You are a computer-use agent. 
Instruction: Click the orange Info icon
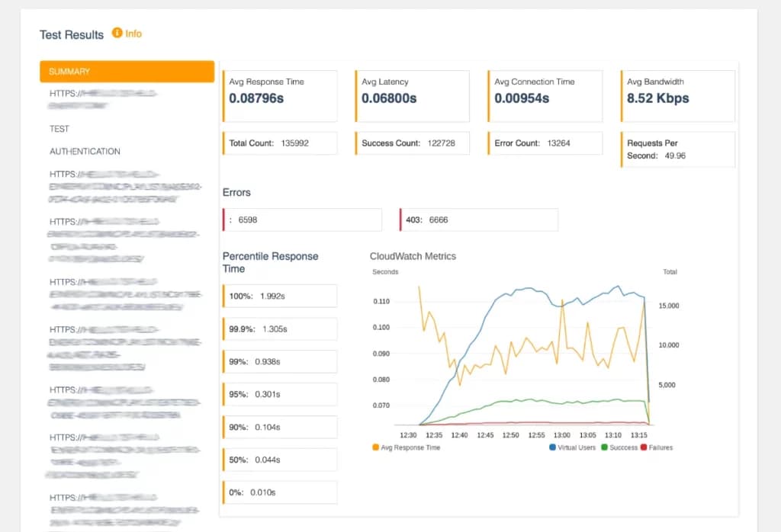click(x=117, y=33)
